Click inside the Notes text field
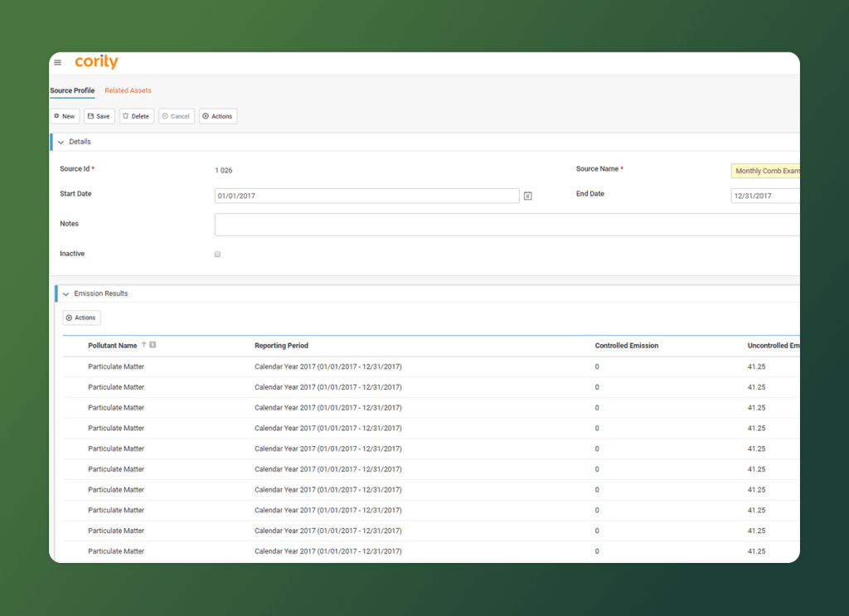849x616 pixels. 373,225
